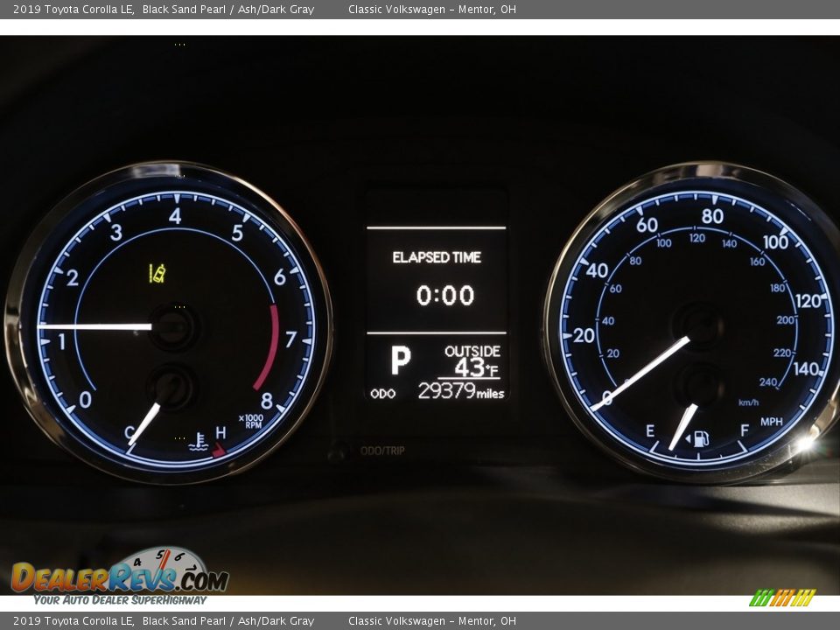Click the speedometer needle
This screenshot has width=840, height=630.
643,373
